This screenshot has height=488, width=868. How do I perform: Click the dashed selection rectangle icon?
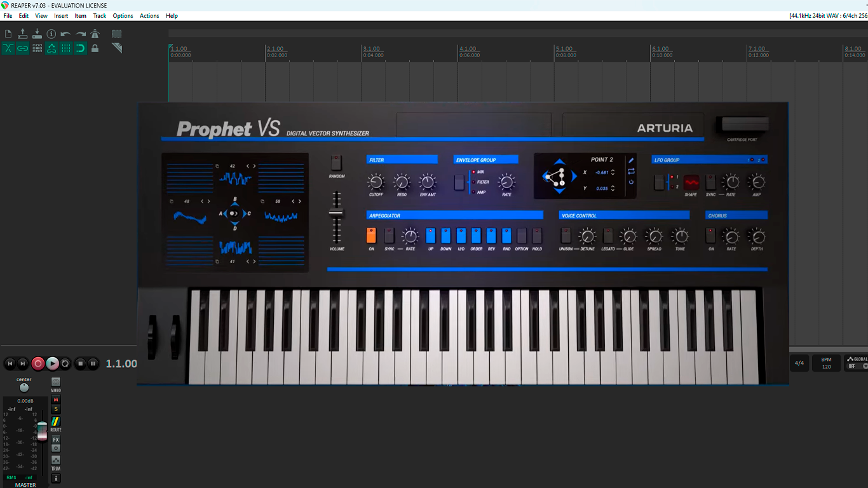pos(117,34)
